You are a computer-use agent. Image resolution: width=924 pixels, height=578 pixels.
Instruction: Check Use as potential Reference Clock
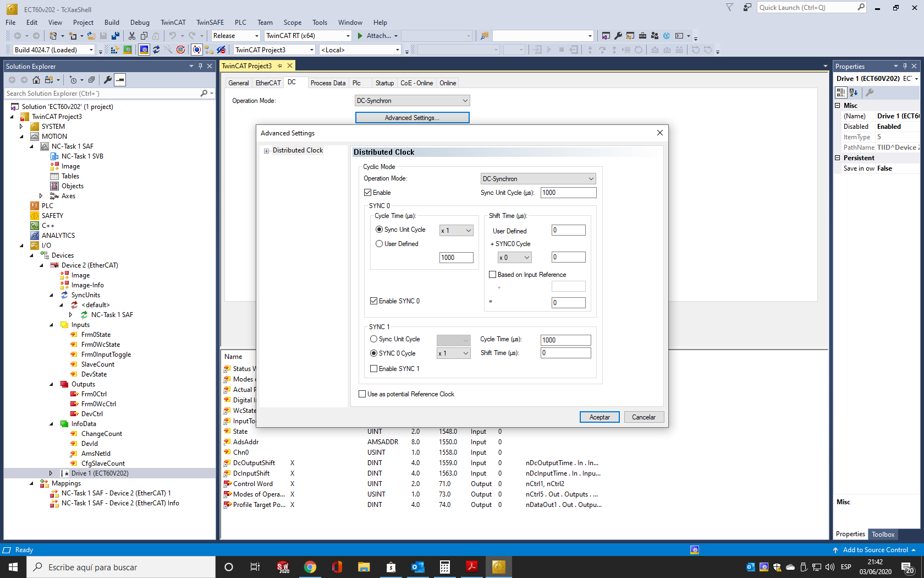(362, 394)
